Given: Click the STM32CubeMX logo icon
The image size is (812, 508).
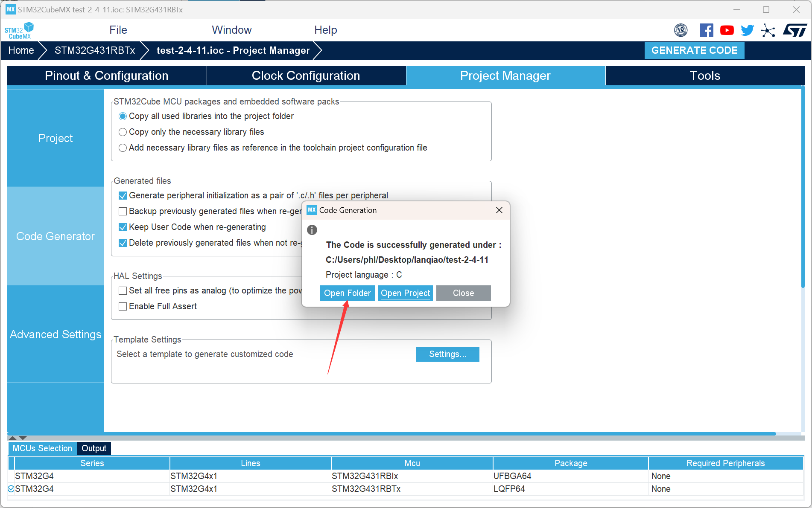Looking at the screenshot, I should pyautogui.click(x=19, y=30).
